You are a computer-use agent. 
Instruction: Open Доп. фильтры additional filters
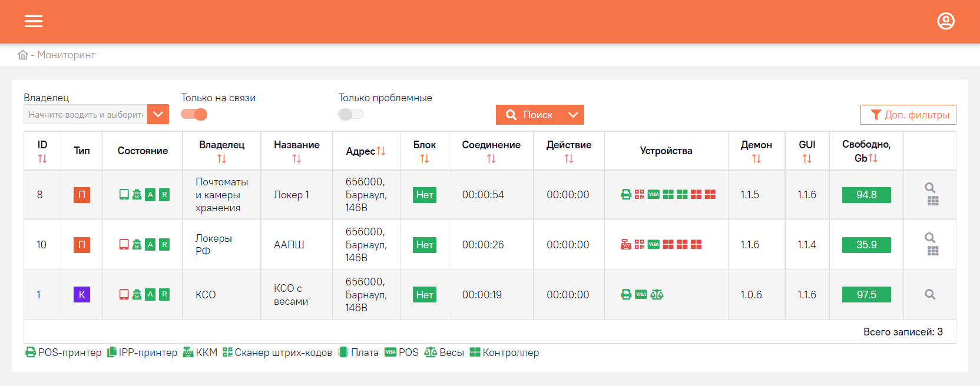pos(908,115)
